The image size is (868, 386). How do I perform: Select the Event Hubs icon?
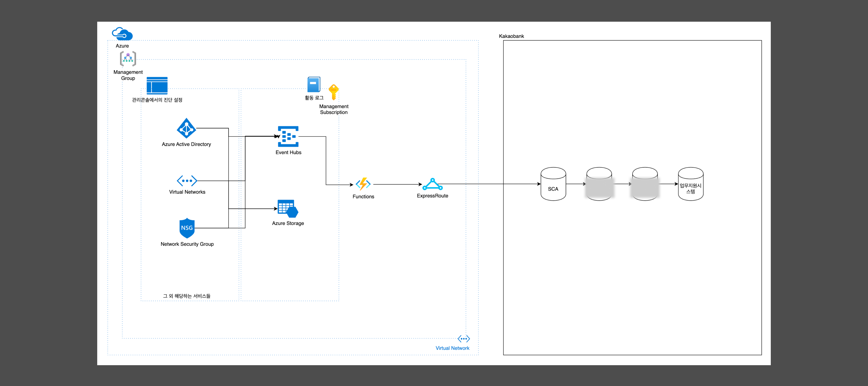pyautogui.click(x=288, y=136)
